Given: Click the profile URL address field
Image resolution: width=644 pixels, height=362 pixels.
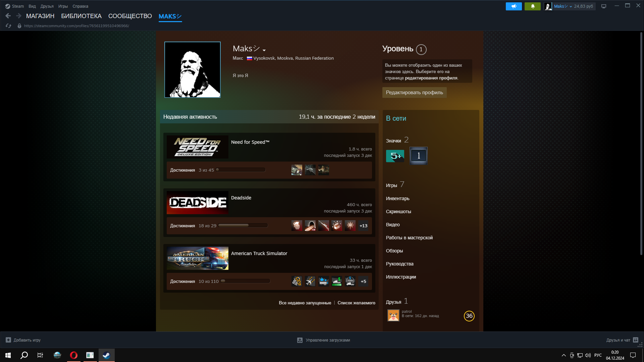Looking at the screenshot, I should pos(76,26).
